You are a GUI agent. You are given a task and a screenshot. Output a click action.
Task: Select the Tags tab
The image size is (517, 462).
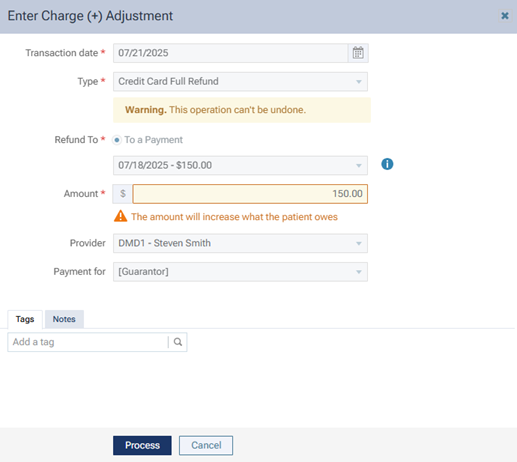[25, 319]
